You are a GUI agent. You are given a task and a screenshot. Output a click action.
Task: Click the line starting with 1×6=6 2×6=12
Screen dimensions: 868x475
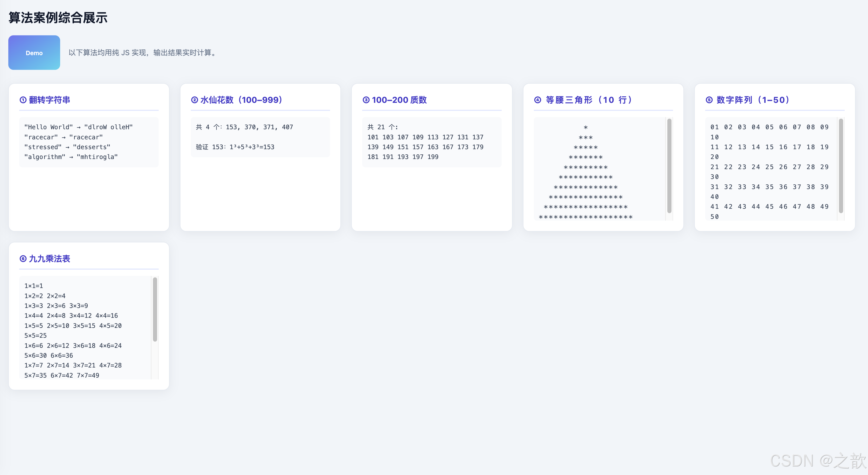[73, 346]
